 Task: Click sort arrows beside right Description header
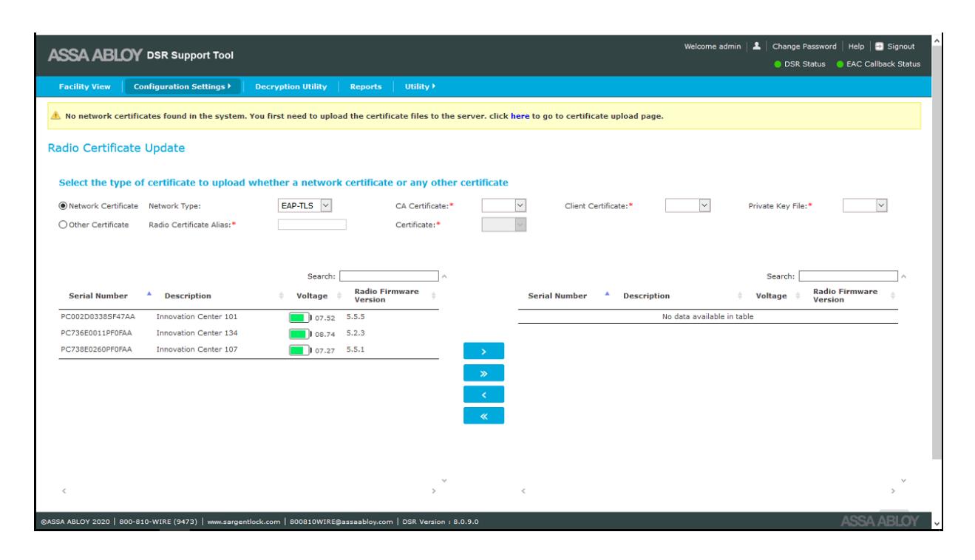(x=740, y=296)
